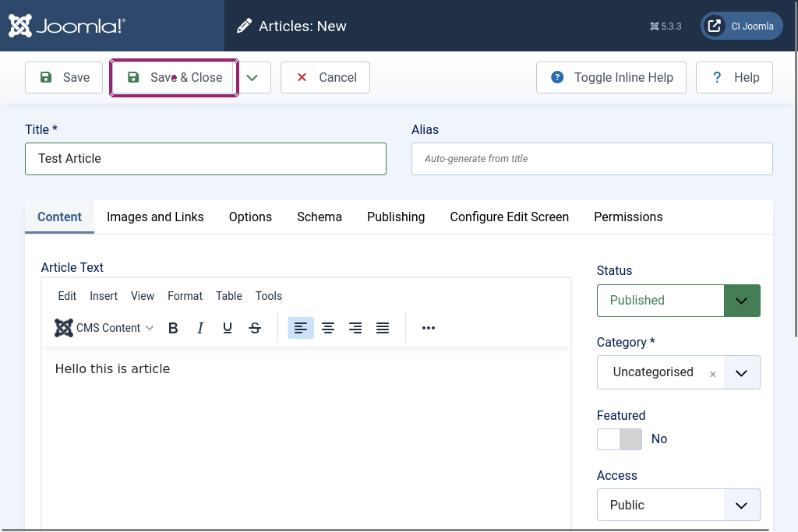Center align the article text
The width and height of the screenshot is (798, 532).
pos(328,328)
